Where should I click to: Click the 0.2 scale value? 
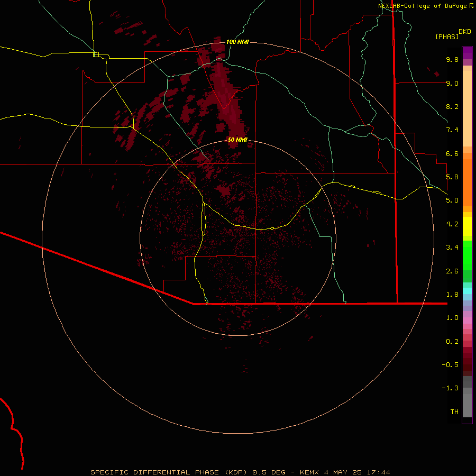452,342
